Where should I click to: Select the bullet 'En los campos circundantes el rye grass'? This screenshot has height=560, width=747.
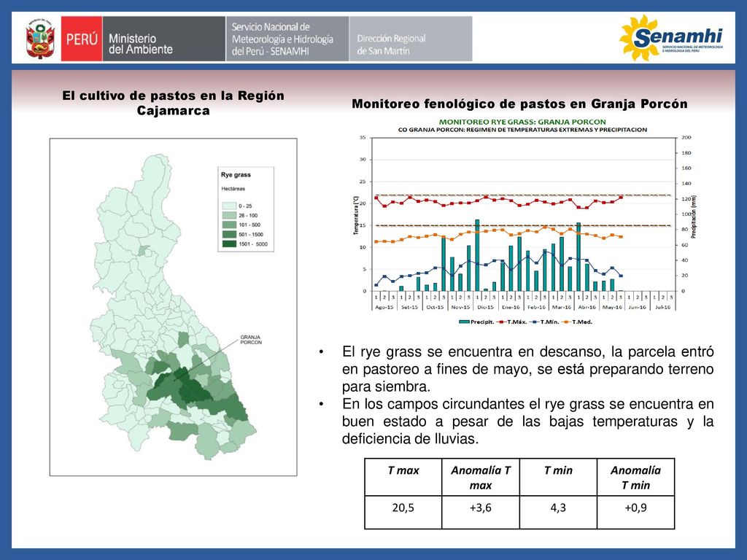pyautogui.click(x=528, y=421)
